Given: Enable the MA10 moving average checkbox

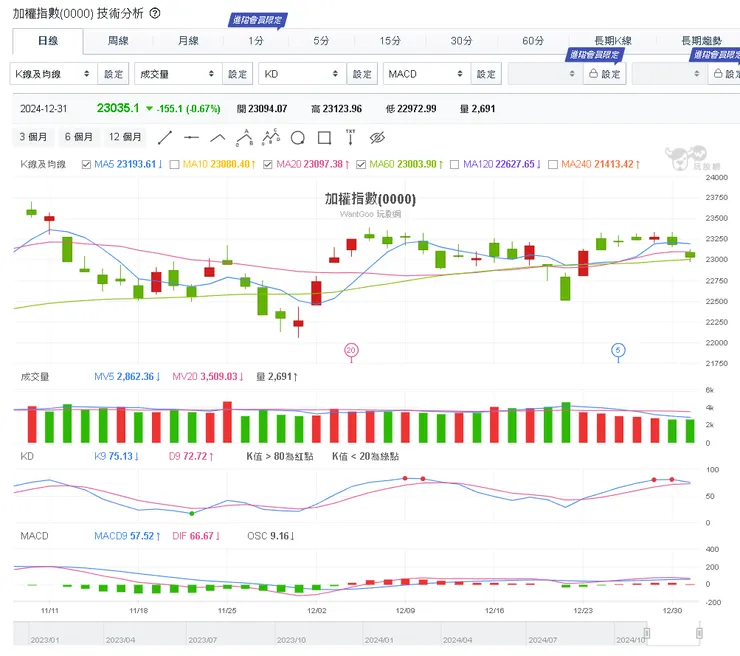Looking at the screenshot, I should (174, 164).
